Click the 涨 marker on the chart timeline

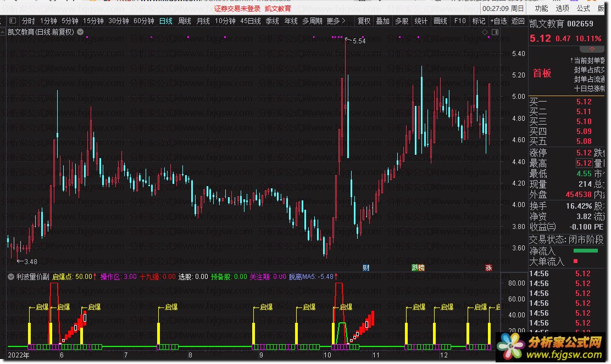pyautogui.click(x=488, y=268)
